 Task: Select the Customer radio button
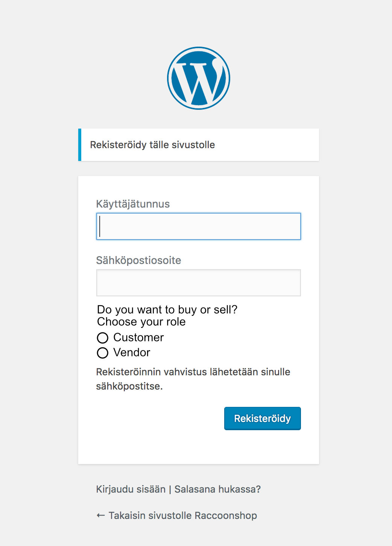coord(103,338)
